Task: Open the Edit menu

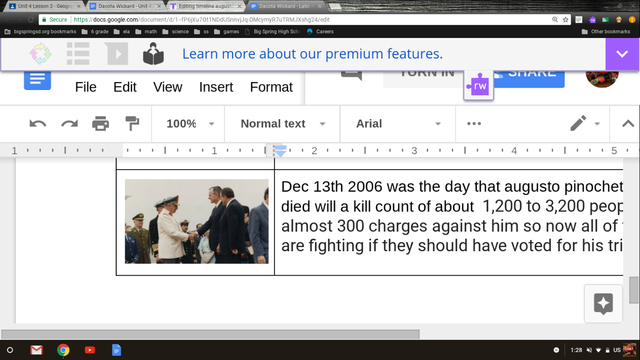Action: (125, 87)
